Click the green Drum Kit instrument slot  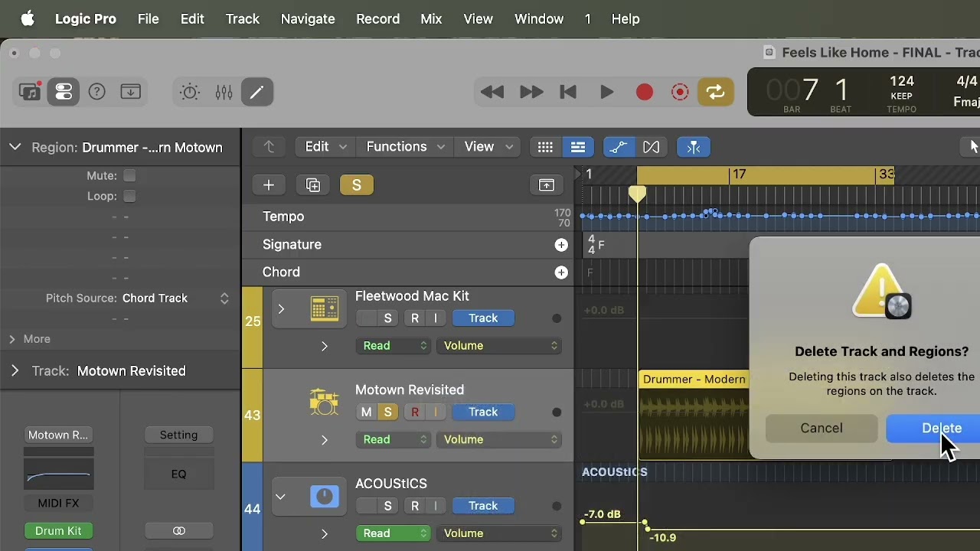(x=58, y=531)
